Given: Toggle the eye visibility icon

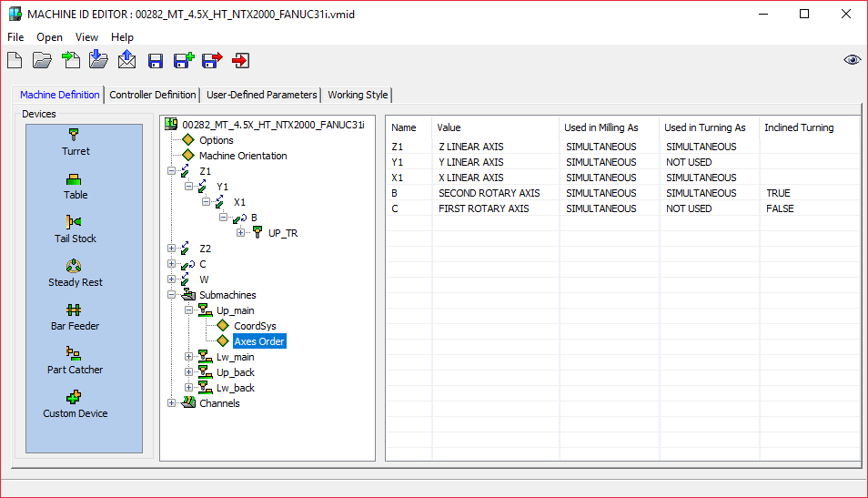Looking at the screenshot, I should click(852, 60).
